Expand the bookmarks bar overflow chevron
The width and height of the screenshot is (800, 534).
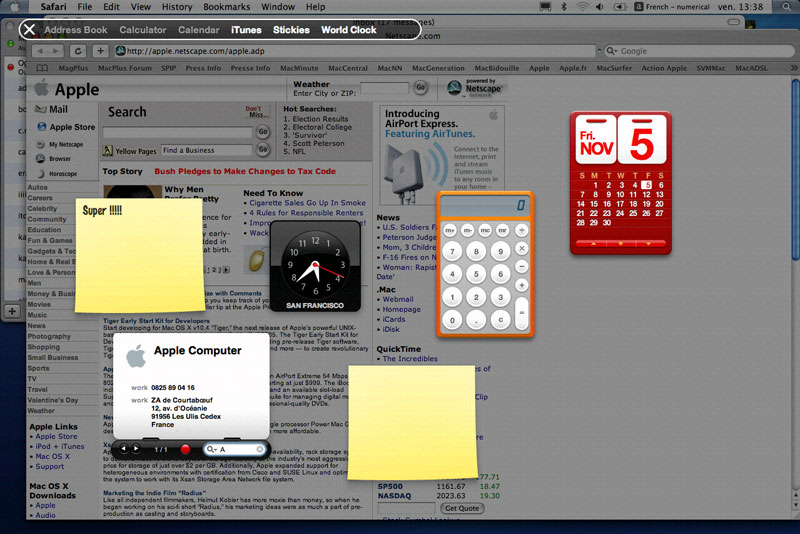(x=793, y=68)
